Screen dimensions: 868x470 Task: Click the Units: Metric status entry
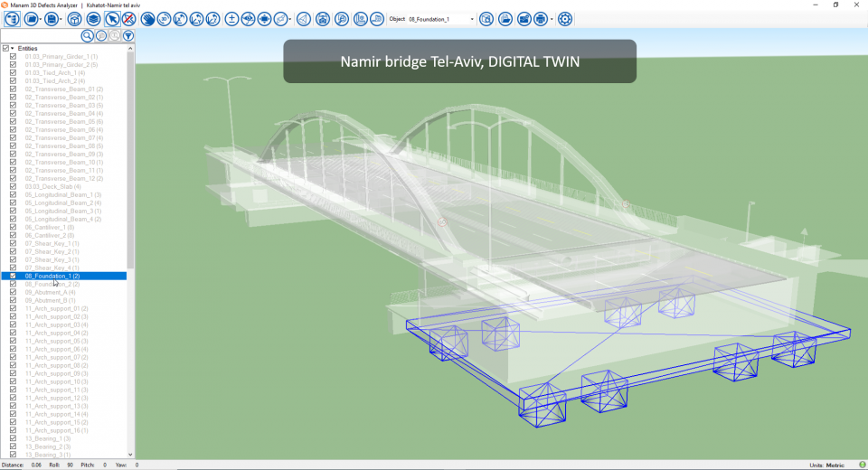click(x=827, y=465)
